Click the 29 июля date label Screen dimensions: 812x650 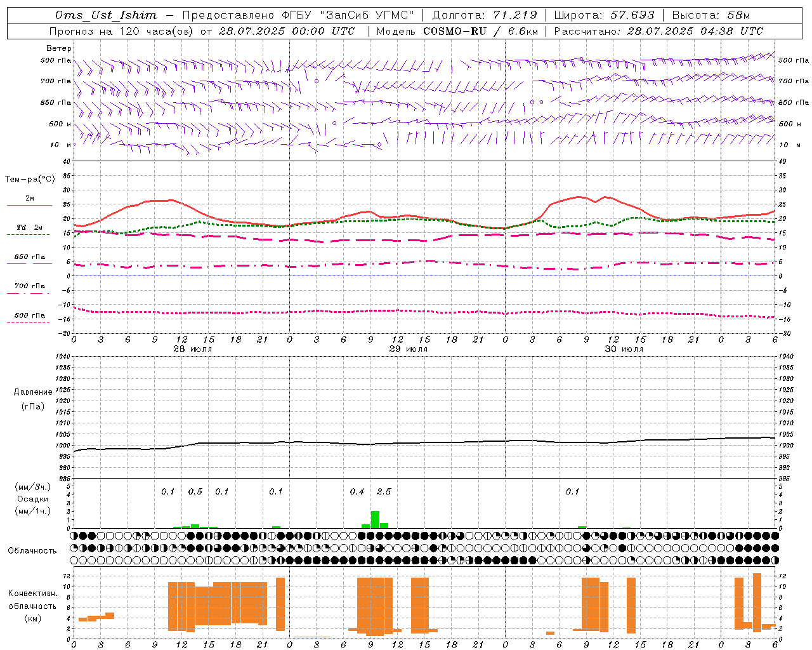[x=409, y=349]
